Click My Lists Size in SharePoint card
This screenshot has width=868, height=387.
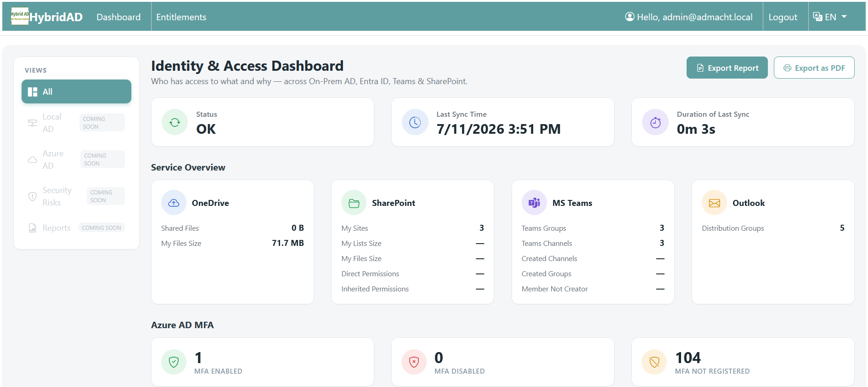[361, 243]
